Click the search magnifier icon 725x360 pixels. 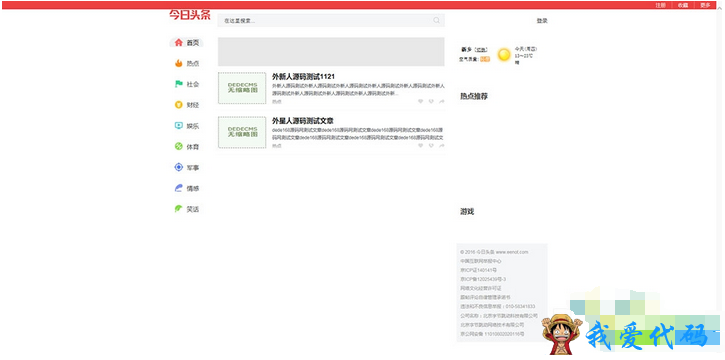pos(436,20)
